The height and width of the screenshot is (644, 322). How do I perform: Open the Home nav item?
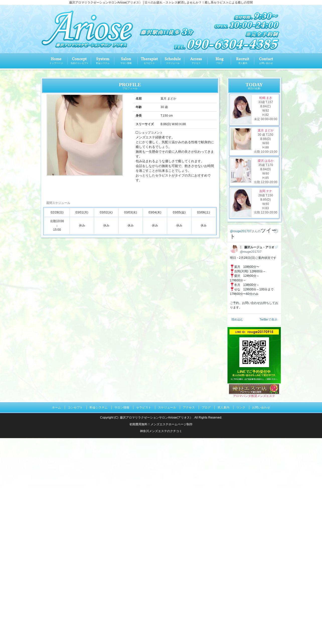coord(56,61)
